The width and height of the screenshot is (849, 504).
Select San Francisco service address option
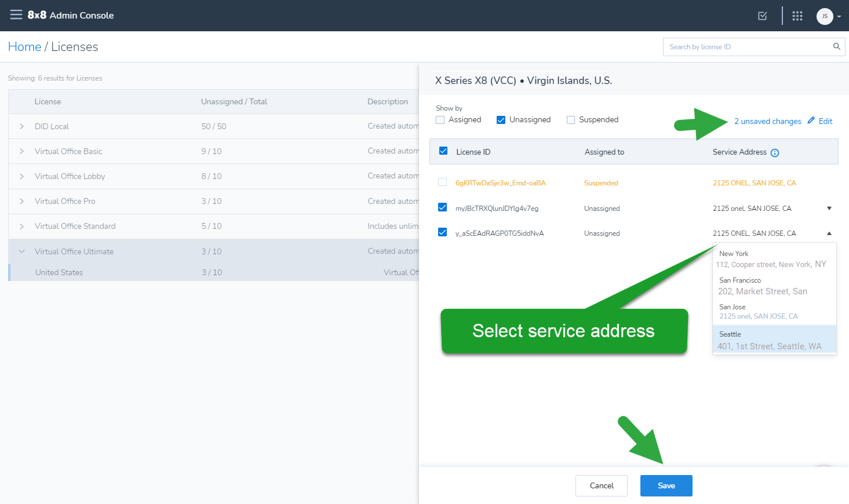774,286
